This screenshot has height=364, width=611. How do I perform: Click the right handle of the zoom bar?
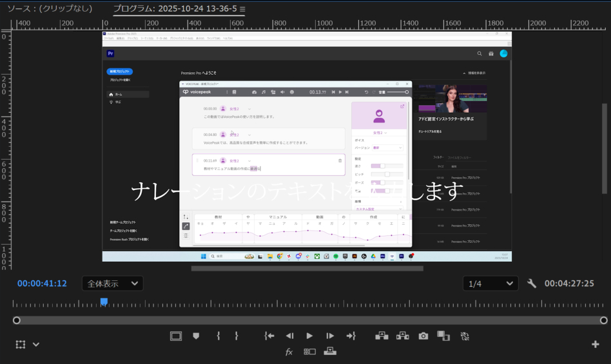pyautogui.click(x=604, y=320)
